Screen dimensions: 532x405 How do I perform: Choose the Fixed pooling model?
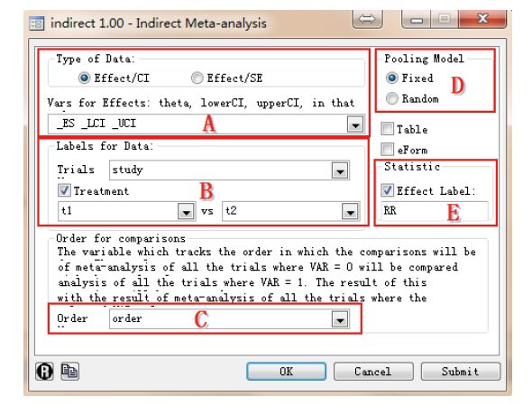tap(392, 78)
